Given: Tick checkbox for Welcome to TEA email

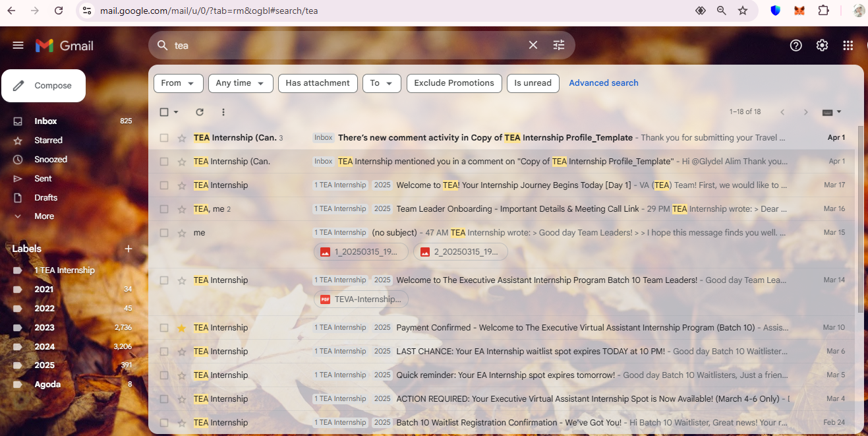Looking at the screenshot, I should (x=164, y=185).
